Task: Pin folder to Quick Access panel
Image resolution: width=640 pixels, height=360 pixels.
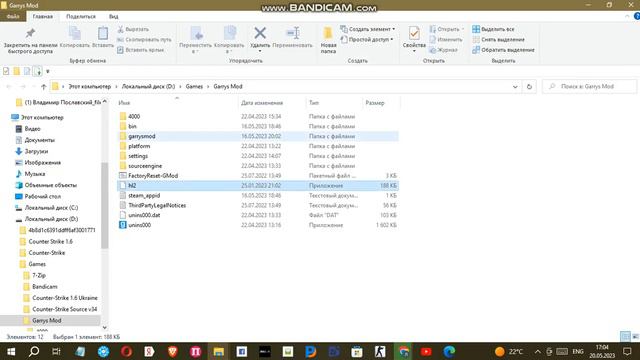Action: coord(30,40)
